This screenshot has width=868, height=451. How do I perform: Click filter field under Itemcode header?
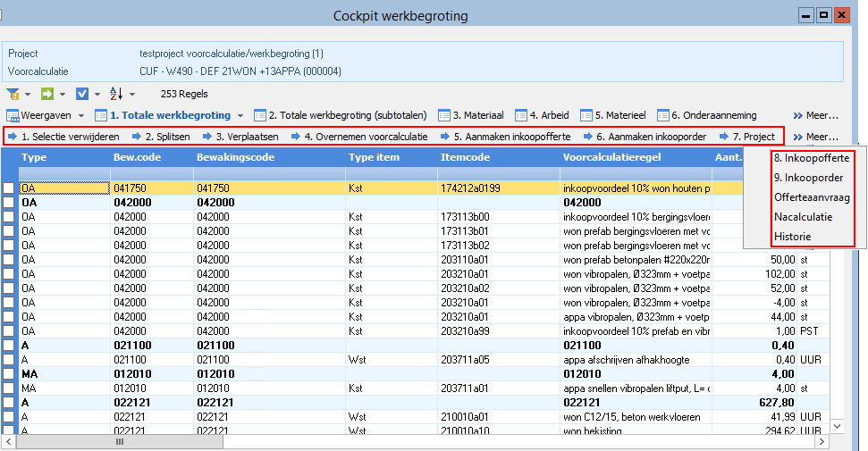pyautogui.click(x=498, y=174)
